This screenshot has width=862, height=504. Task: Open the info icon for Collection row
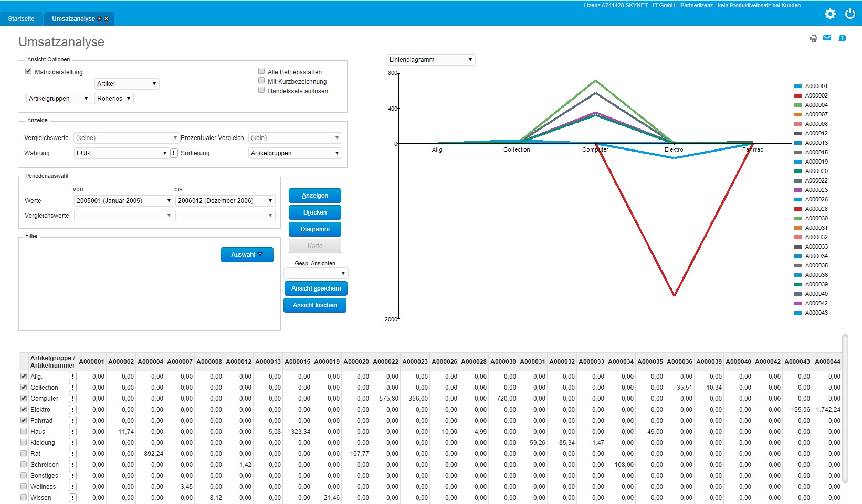[72, 388]
